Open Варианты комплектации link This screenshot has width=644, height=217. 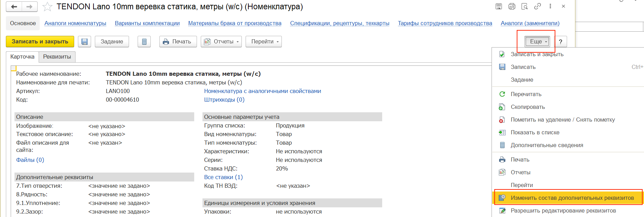147,23
